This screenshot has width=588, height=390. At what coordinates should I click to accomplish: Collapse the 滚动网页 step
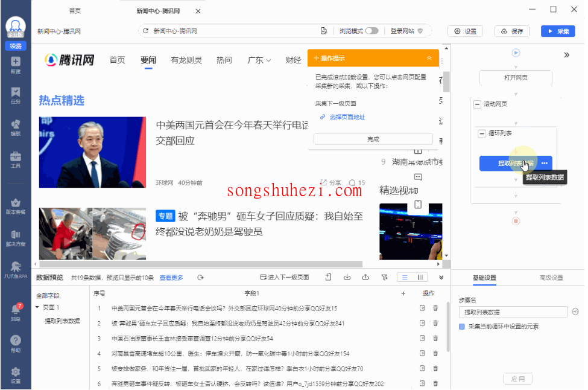click(x=477, y=104)
